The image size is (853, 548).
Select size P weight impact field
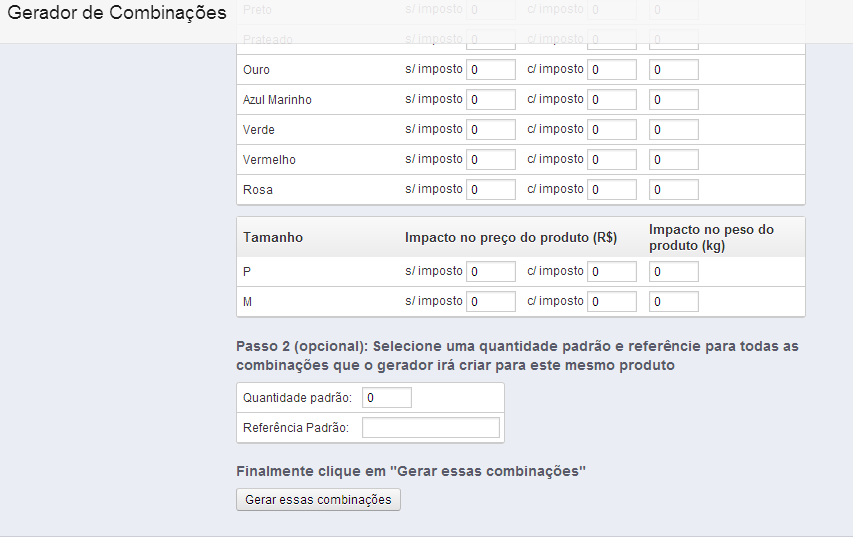[x=674, y=272]
